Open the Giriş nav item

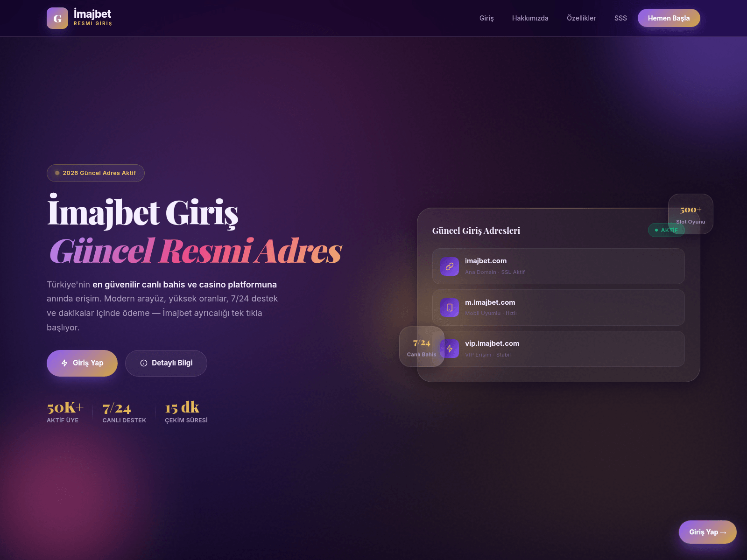[486, 18]
